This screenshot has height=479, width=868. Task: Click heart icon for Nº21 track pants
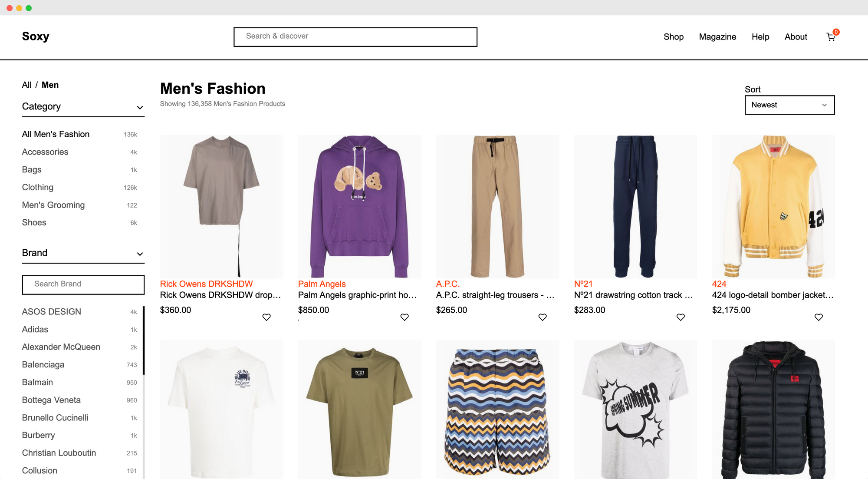[x=681, y=317]
